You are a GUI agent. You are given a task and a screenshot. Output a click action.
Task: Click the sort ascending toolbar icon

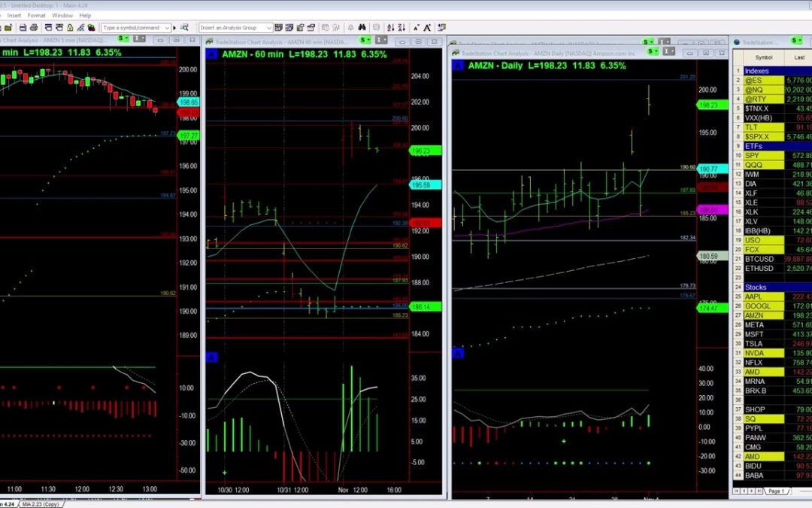point(390,28)
